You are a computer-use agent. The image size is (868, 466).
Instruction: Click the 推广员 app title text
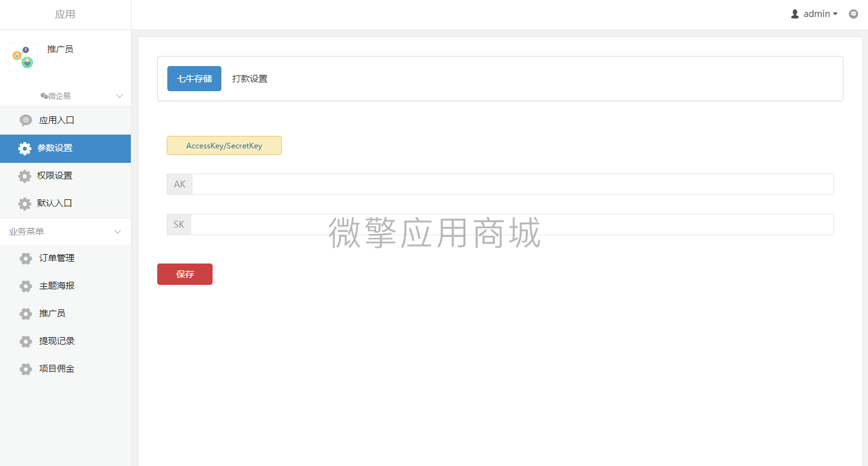[60, 49]
